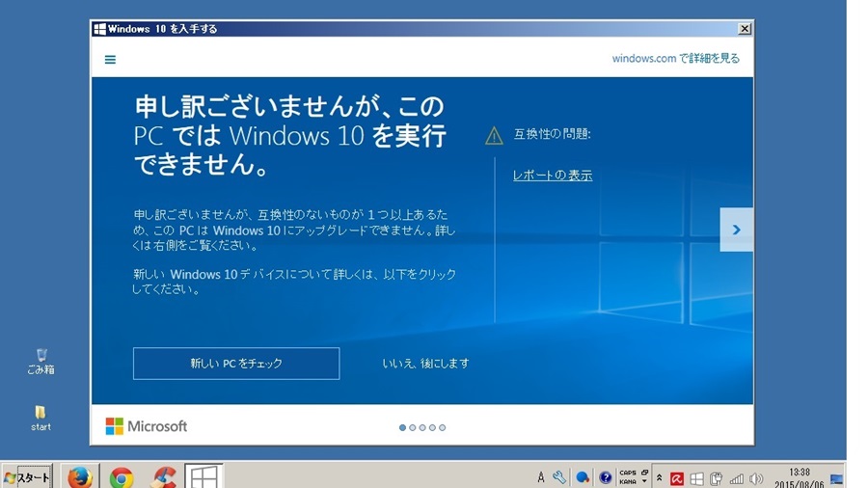Click the Get Windows 10 taskbar button
This screenshot has width=868, height=488.
(203, 476)
